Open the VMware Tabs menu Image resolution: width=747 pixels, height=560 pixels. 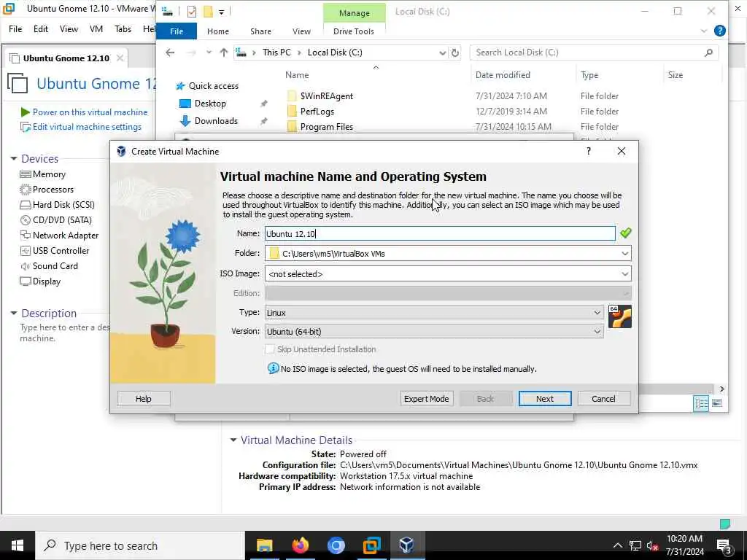[x=123, y=29]
